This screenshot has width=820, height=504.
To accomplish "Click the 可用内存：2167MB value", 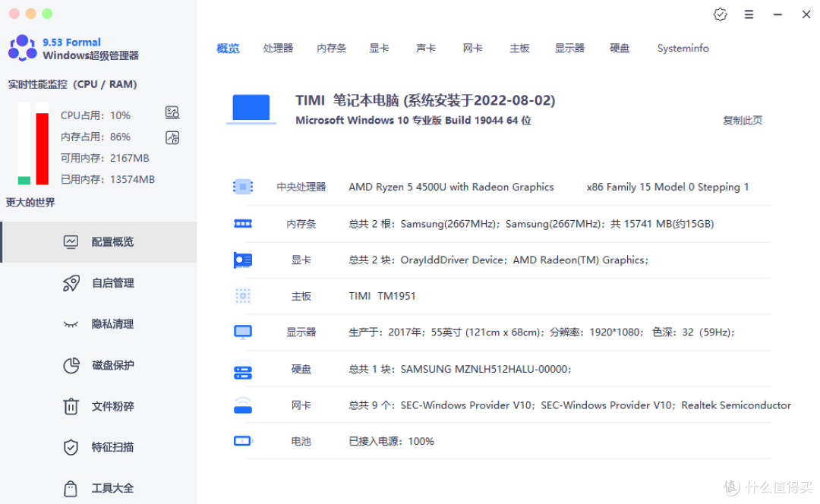I will coord(105,158).
